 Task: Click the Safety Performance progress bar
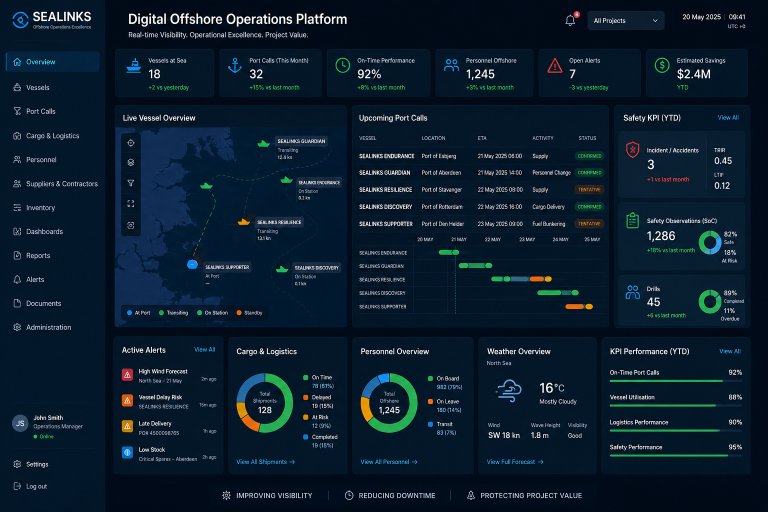[x=676, y=456]
